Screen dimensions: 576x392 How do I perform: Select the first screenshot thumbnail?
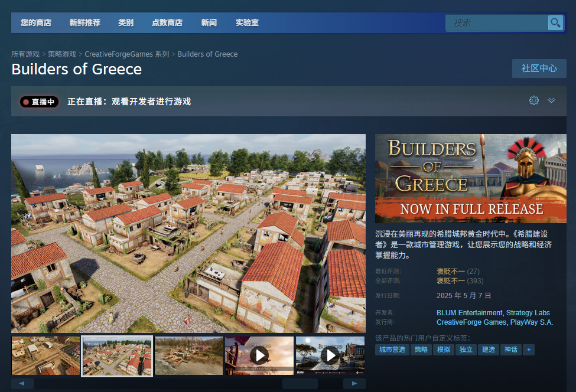pyautogui.click(x=45, y=355)
